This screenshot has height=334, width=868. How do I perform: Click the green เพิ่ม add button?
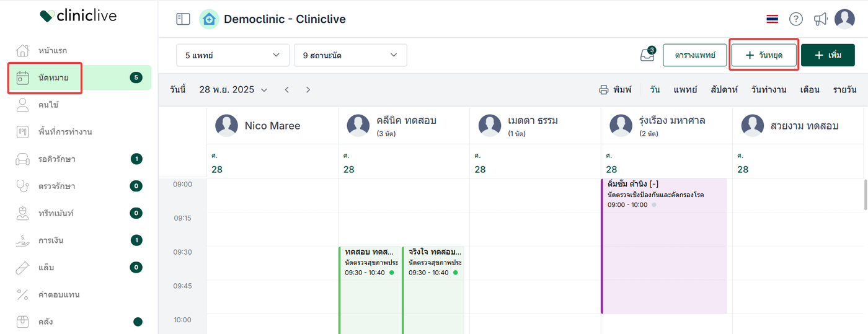pos(828,55)
